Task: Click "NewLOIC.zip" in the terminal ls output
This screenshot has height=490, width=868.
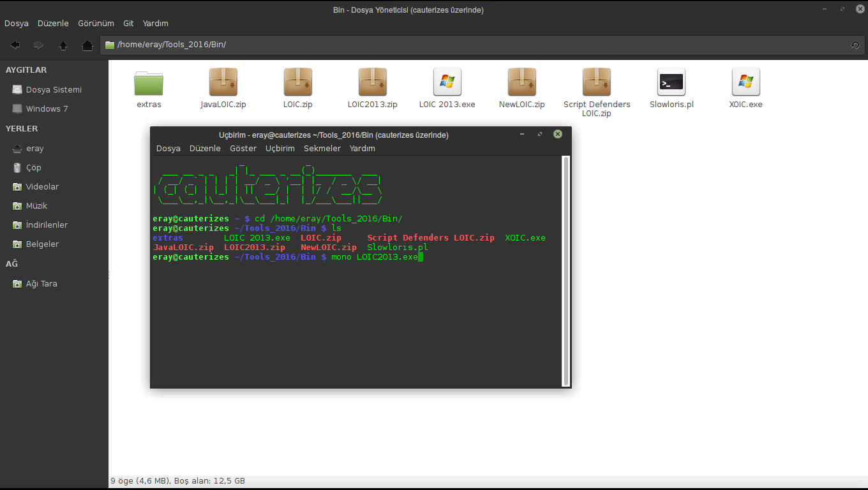Action: coord(329,248)
